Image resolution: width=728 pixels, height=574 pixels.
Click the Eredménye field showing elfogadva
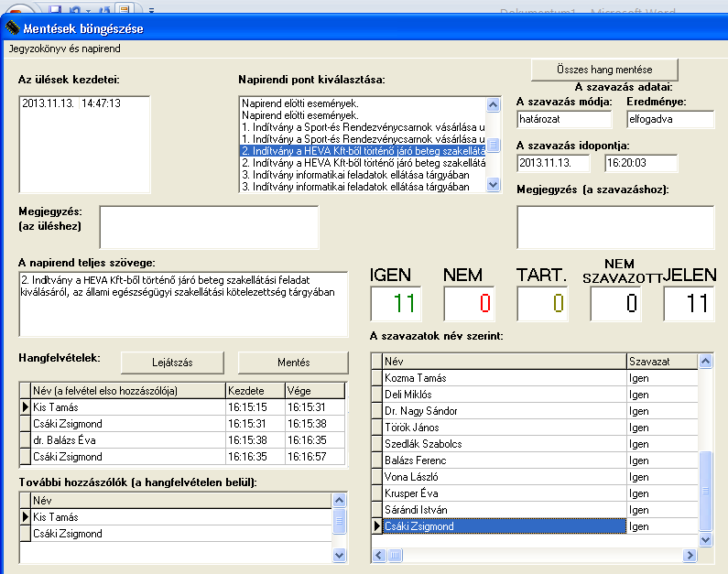[x=670, y=119]
